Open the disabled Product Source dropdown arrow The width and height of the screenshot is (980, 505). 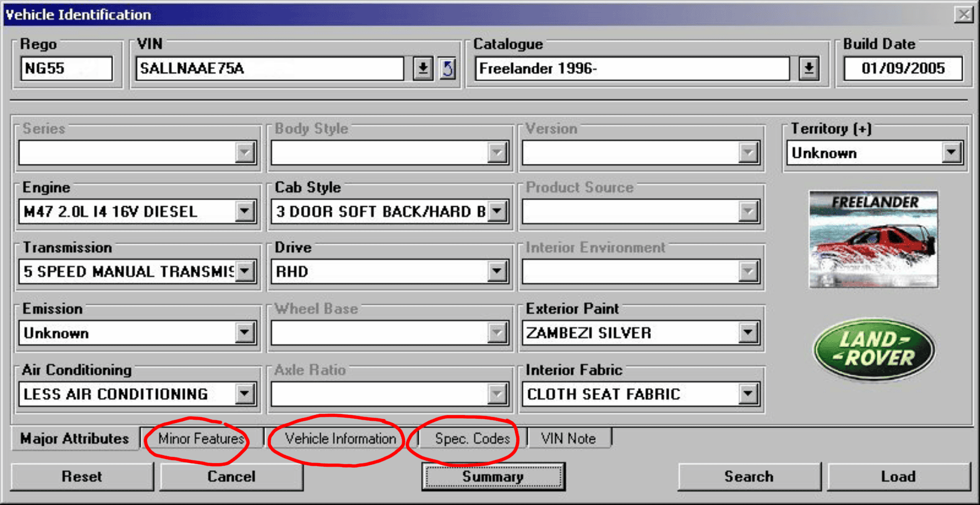748,211
